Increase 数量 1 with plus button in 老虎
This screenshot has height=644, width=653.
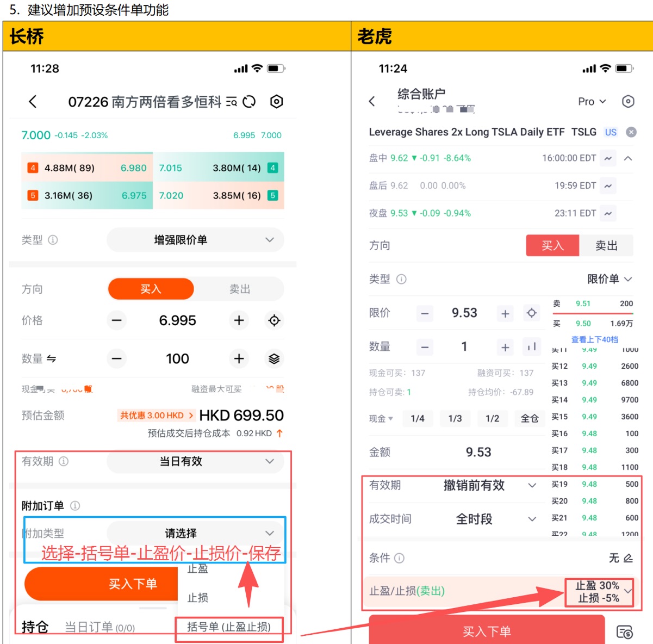505,347
